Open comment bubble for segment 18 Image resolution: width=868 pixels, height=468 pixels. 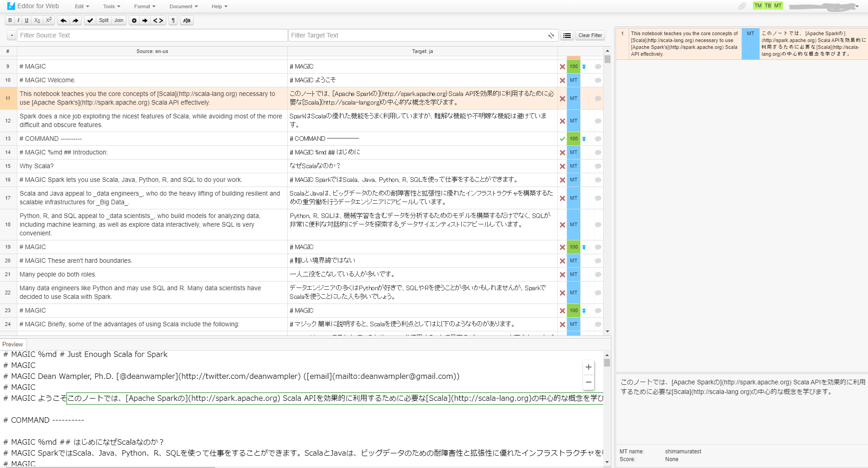(598, 225)
